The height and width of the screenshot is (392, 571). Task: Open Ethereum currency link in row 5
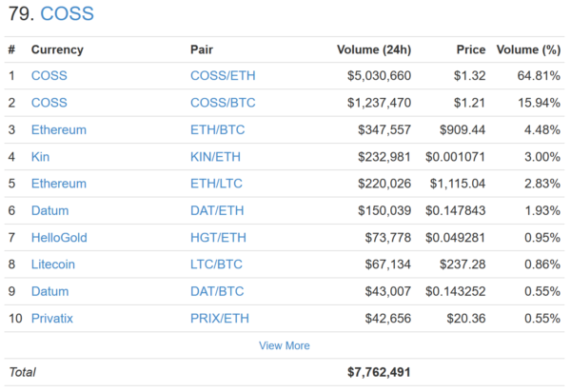coord(59,184)
